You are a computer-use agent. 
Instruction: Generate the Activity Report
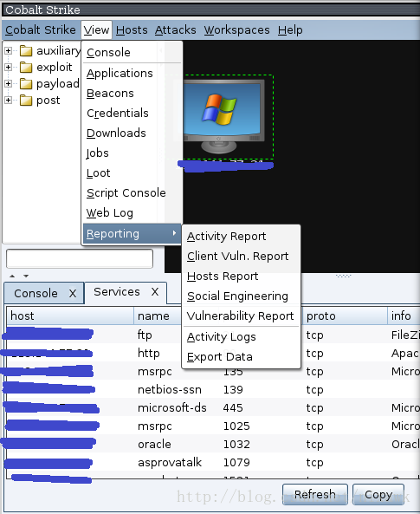(241, 237)
